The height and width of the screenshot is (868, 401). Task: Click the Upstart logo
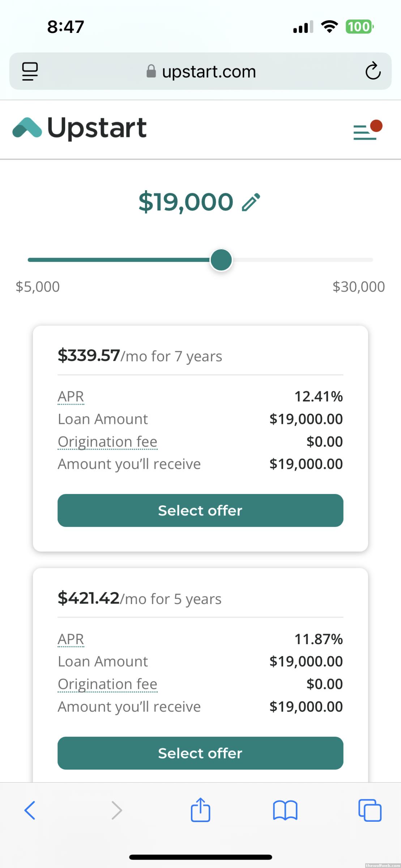tap(80, 128)
